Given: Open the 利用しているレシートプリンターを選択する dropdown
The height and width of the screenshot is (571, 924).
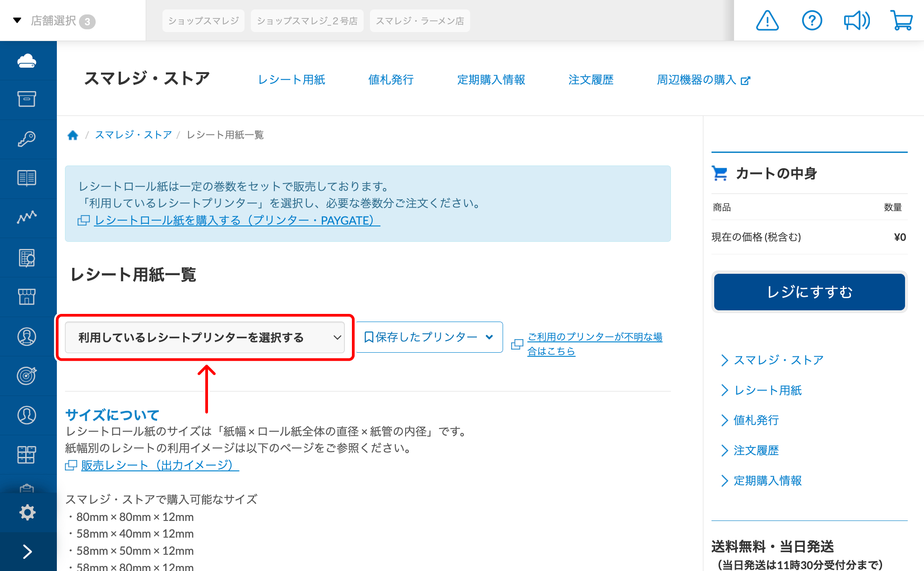Looking at the screenshot, I should pyautogui.click(x=205, y=337).
